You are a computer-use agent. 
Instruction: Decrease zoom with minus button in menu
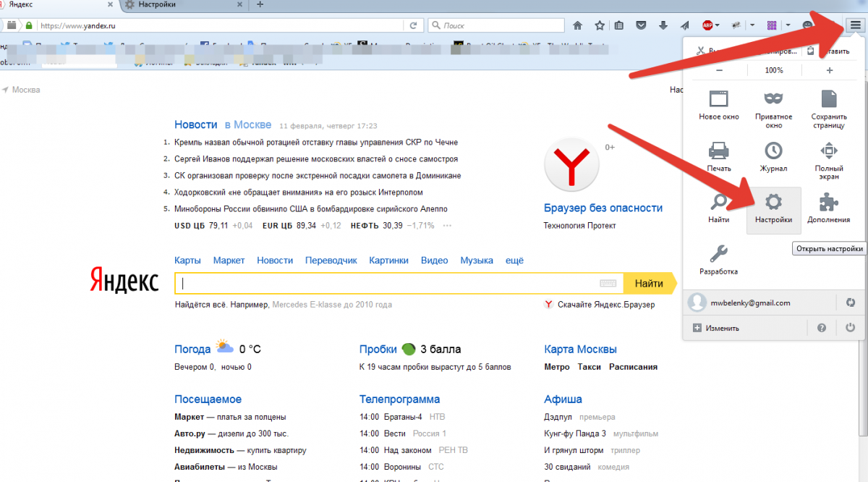pyautogui.click(x=719, y=70)
